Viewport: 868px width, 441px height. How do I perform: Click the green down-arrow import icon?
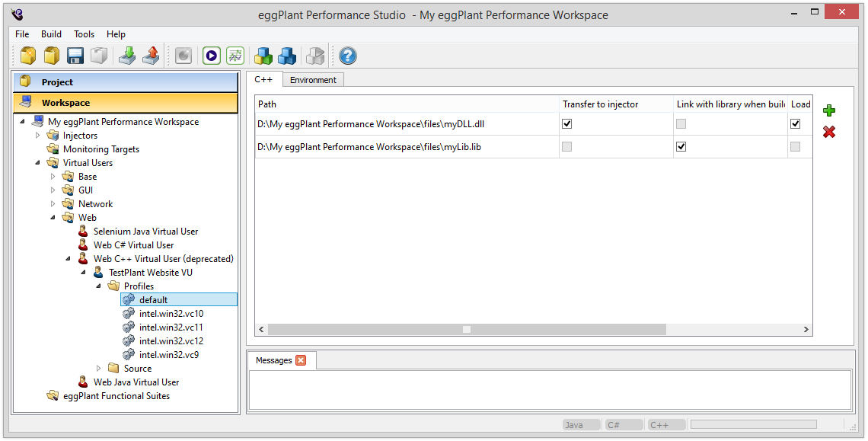click(126, 56)
